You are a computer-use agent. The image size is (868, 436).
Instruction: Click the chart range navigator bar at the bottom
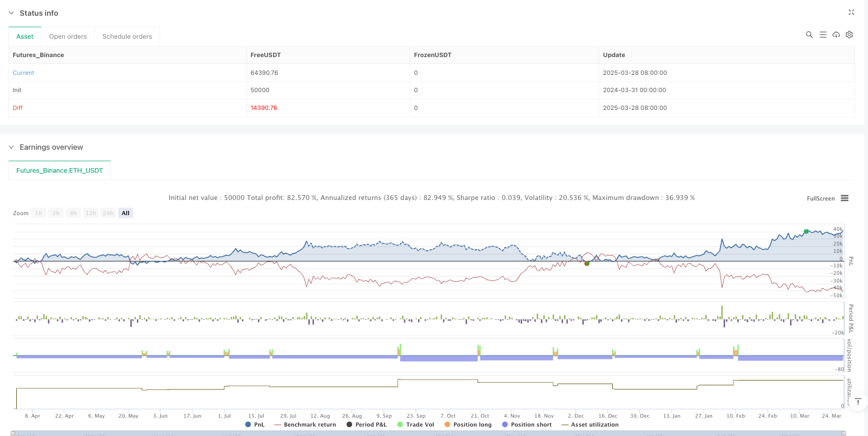click(x=429, y=433)
